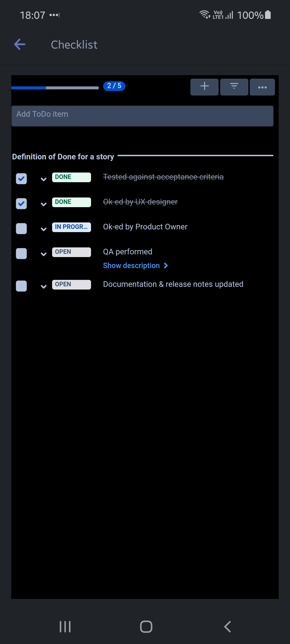Expand chevron beside 'Ok-ed by Product Owner'
The image size is (290, 644).
pyautogui.click(x=44, y=229)
